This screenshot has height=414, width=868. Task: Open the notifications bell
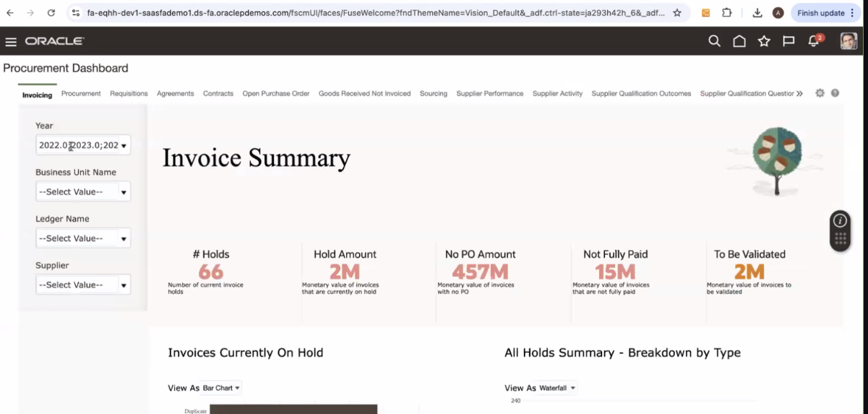click(x=815, y=40)
